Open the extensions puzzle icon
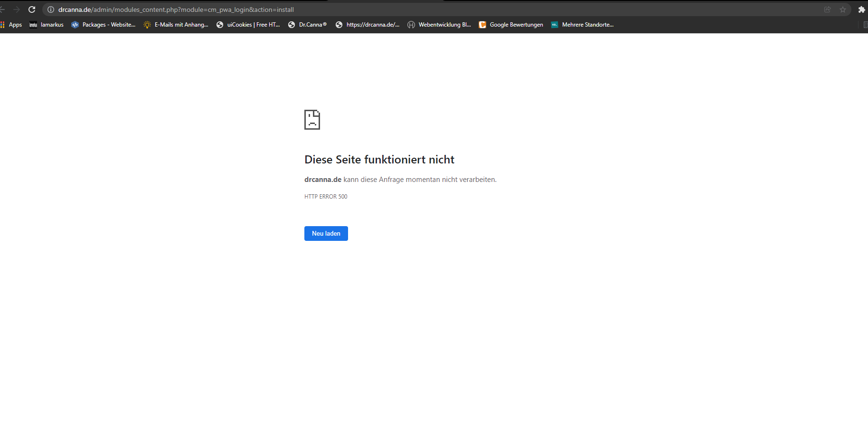The height and width of the screenshot is (448, 868). click(x=861, y=10)
